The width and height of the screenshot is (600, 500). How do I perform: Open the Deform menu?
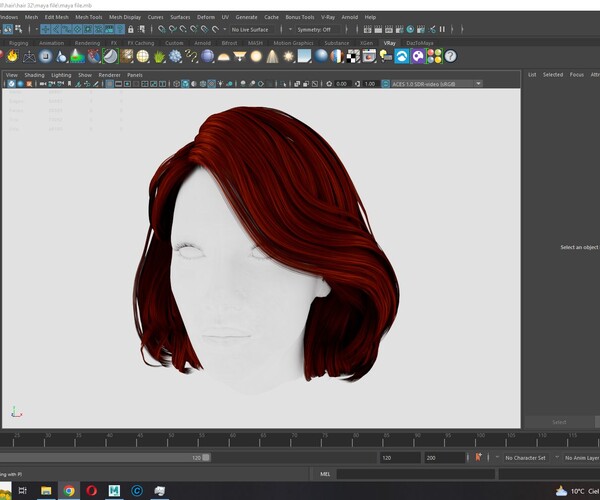coord(206,17)
